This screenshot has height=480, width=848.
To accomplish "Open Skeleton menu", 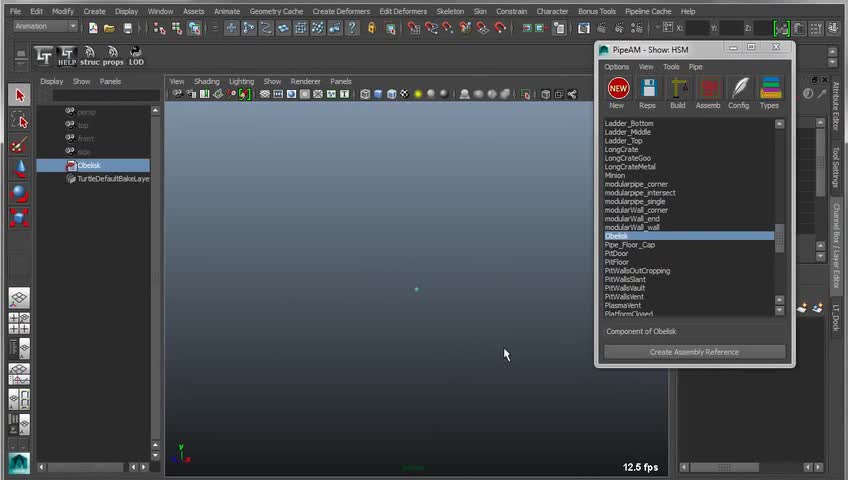I will pyautogui.click(x=450, y=11).
